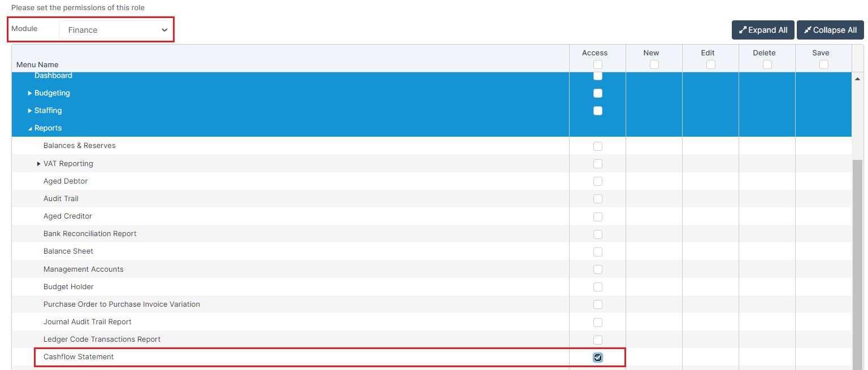Viewport: 868px width, 370px height.
Task: Tick Access checkbox for Dashboard row
Action: (598, 76)
